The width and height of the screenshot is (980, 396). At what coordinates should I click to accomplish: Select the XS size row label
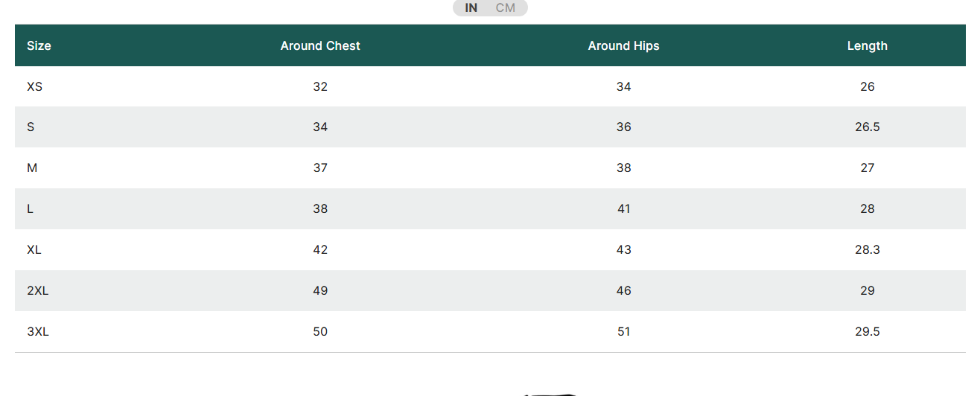[x=34, y=86]
